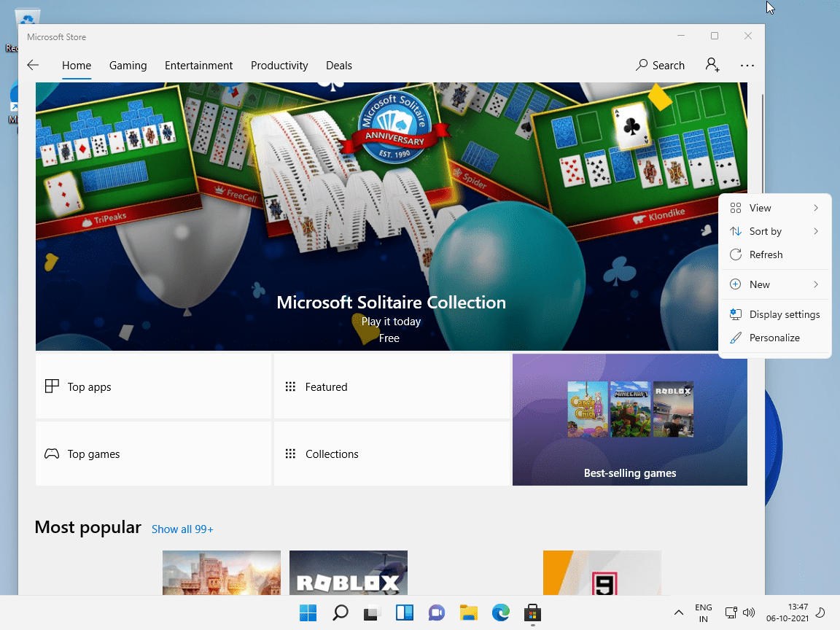
Task: Launch File Explorer from the taskbar
Action: (469, 612)
